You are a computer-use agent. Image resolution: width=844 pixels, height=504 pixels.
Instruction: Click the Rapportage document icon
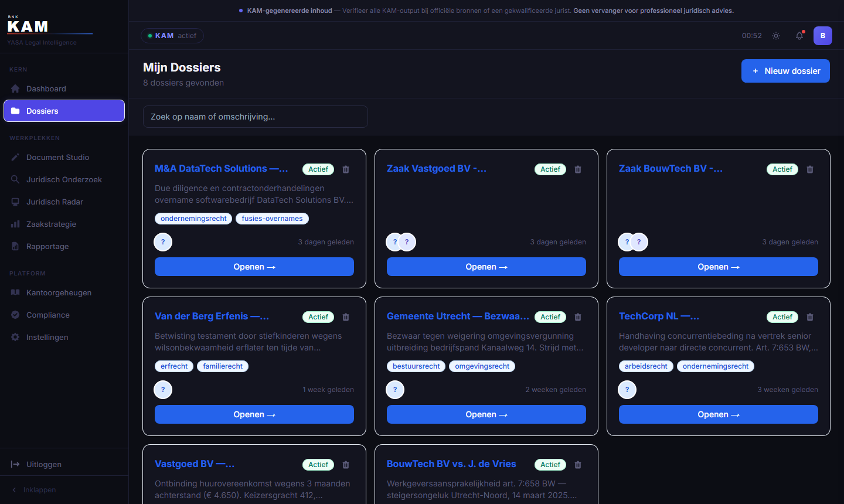click(x=15, y=246)
